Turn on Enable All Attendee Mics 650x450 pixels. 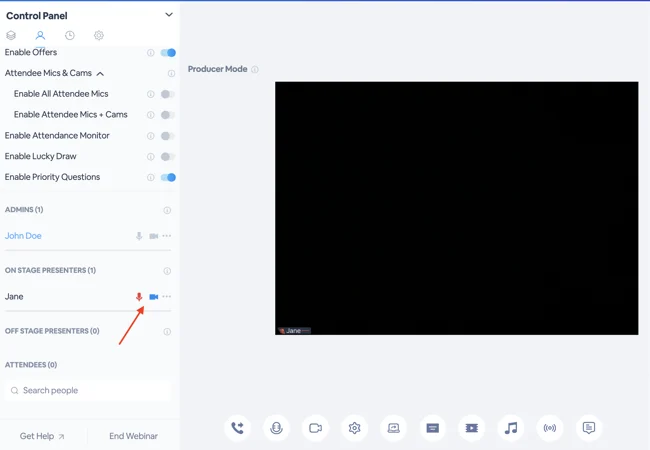pyautogui.click(x=168, y=94)
